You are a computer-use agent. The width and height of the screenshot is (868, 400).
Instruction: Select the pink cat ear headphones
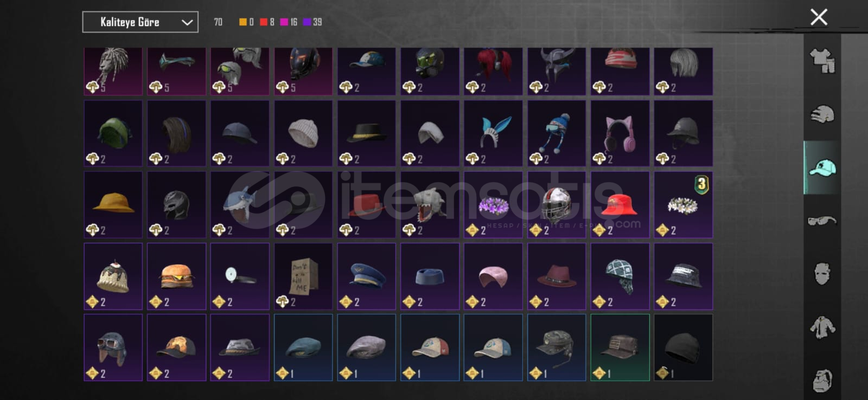pyautogui.click(x=620, y=133)
